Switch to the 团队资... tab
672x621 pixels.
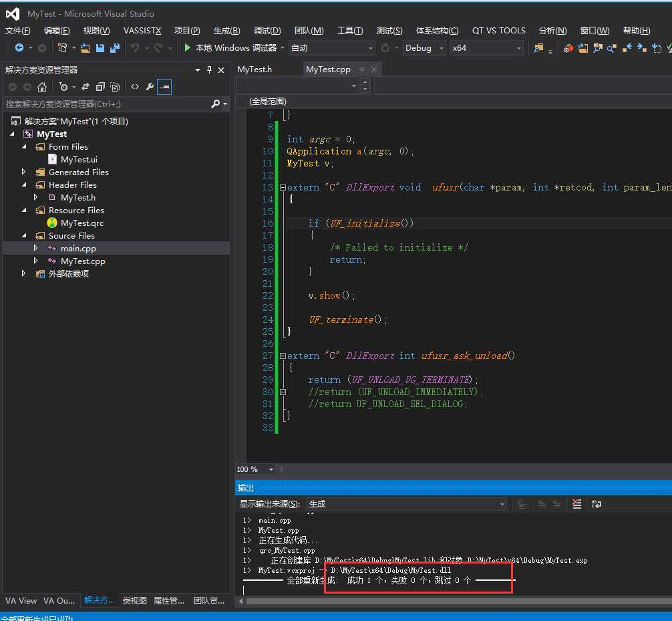(208, 600)
